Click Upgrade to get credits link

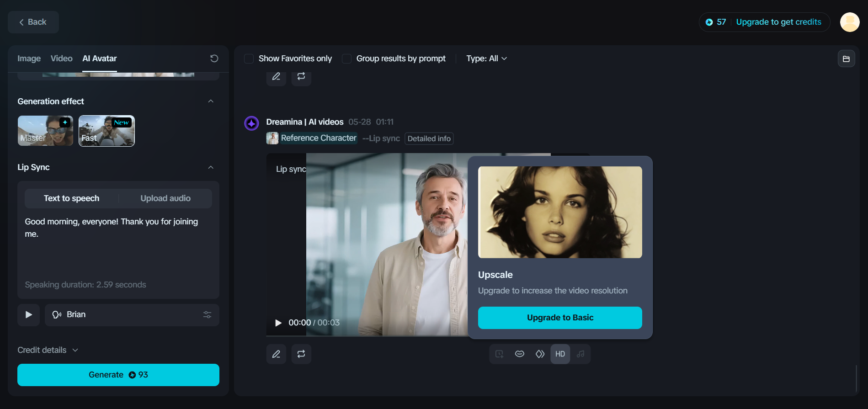[x=778, y=22]
